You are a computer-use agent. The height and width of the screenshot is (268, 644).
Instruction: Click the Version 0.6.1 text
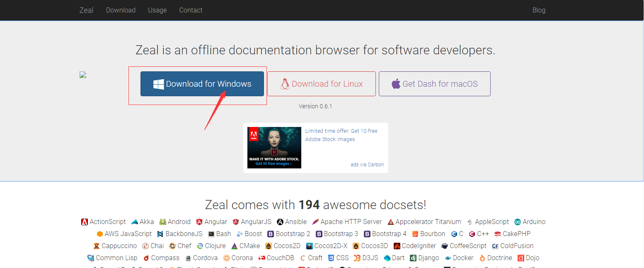coord(315,106)
